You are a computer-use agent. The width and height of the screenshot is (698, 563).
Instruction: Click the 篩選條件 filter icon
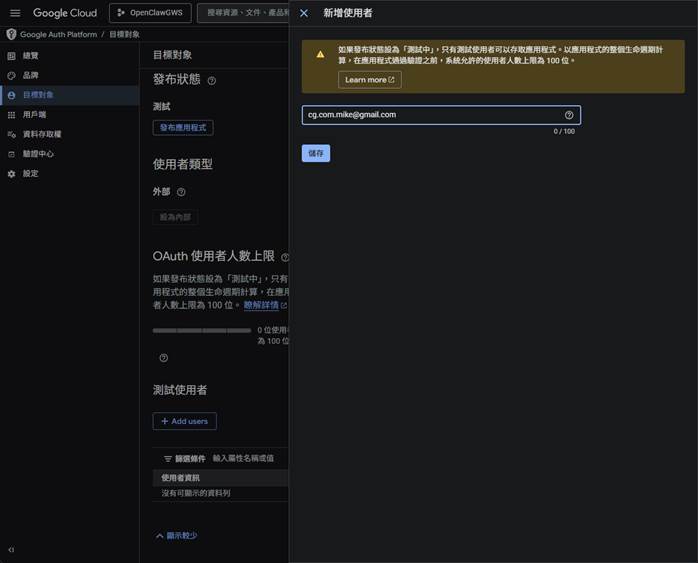point(168,458)
